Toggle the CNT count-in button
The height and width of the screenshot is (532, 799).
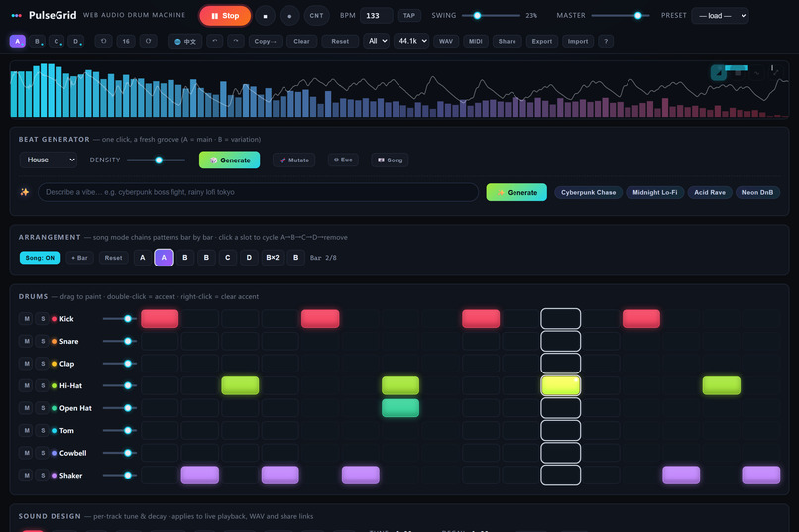(x=316, y=16)
